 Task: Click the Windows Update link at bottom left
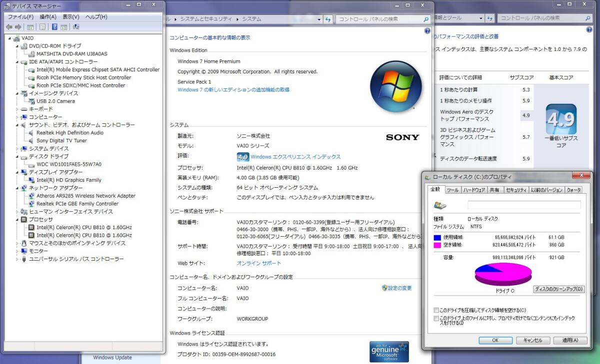112,358
